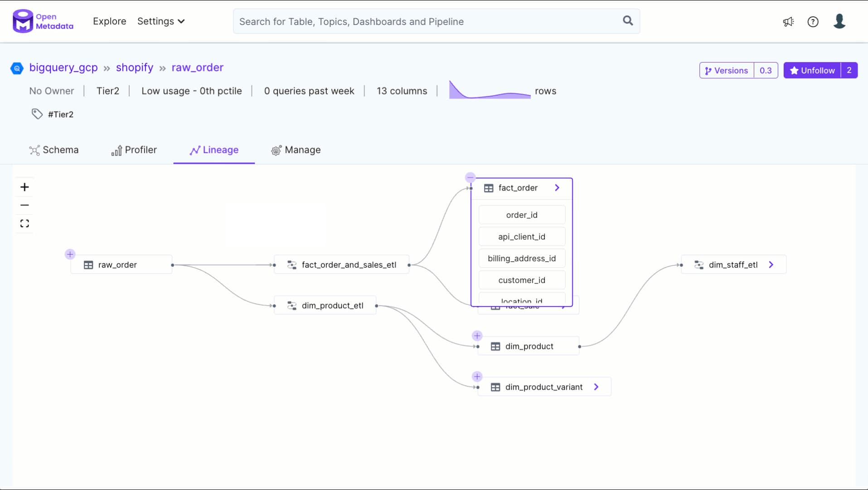The height and width of the screenshot is (490, 868).
Task: Fit the lineage graph to screen
Action: [24, 223]
